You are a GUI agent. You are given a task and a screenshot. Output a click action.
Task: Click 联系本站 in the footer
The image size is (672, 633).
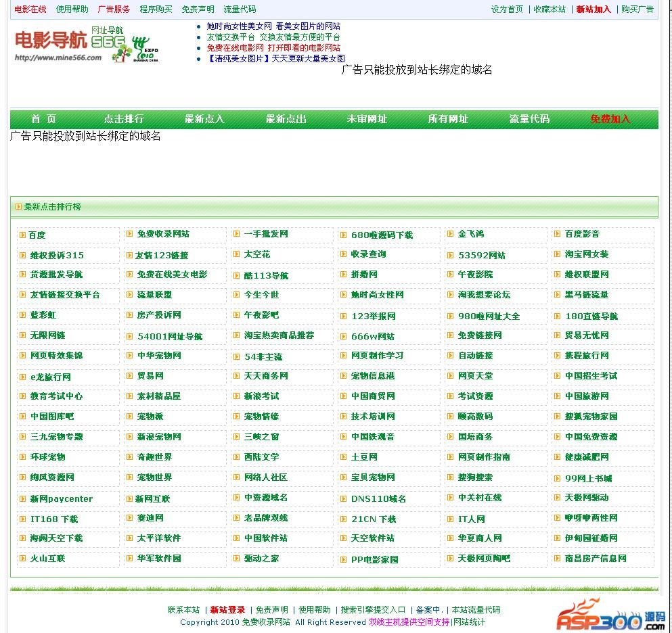pos(183,610)
